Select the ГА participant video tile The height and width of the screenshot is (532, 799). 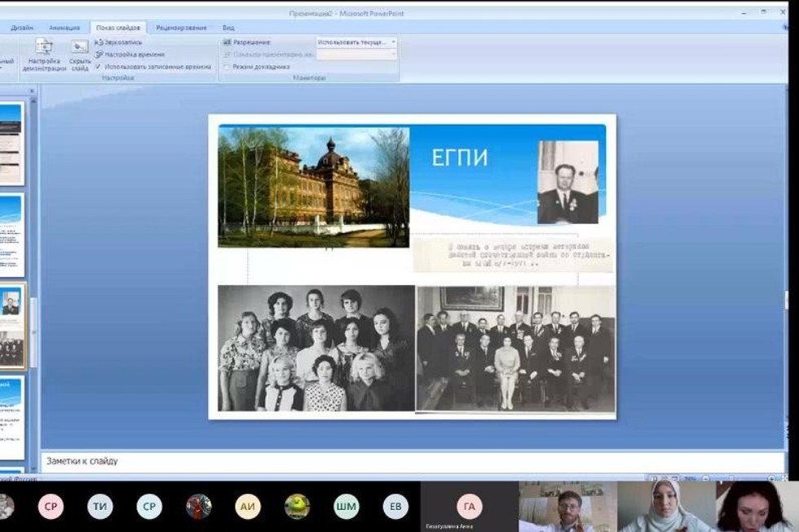[x=469, y=507]
